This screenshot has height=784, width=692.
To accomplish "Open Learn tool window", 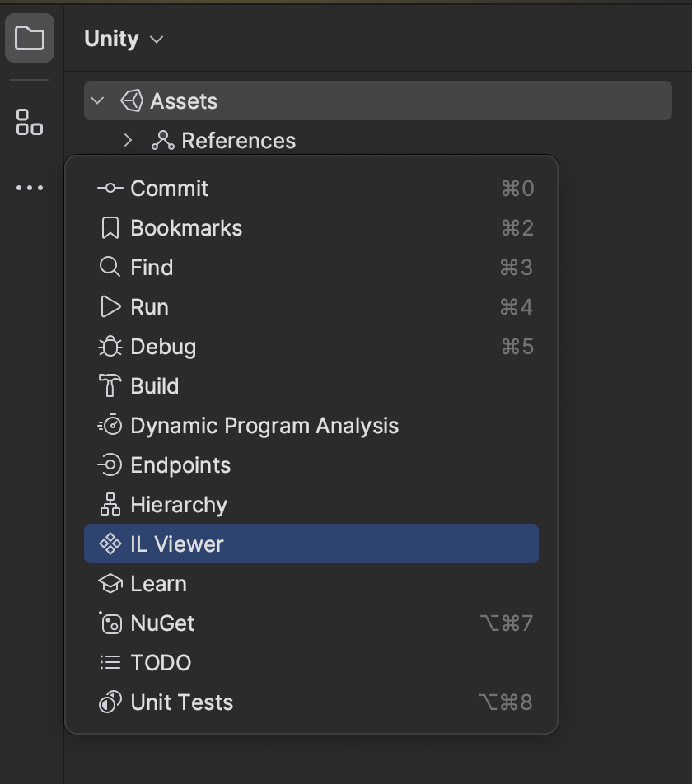I will 311,584.
